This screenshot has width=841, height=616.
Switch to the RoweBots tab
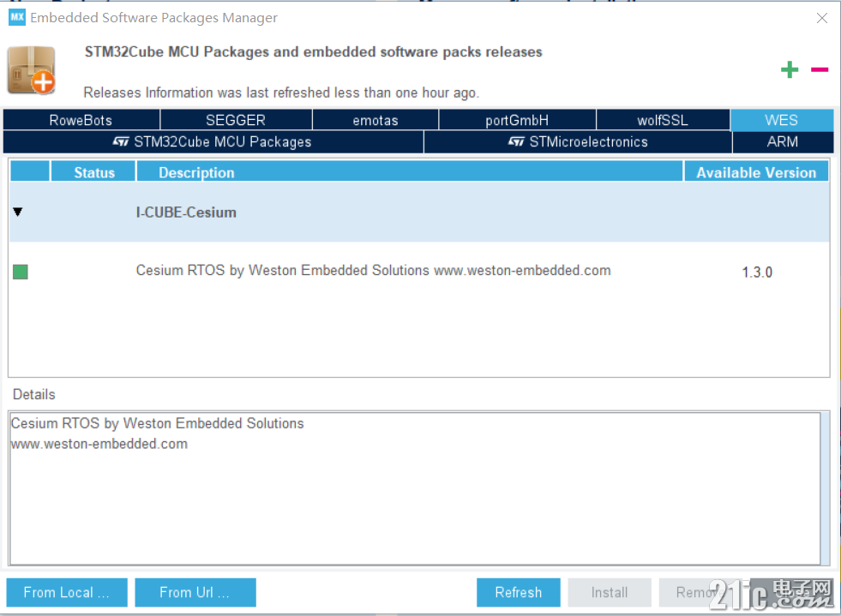pyautogui.click(x=81, y=120)
